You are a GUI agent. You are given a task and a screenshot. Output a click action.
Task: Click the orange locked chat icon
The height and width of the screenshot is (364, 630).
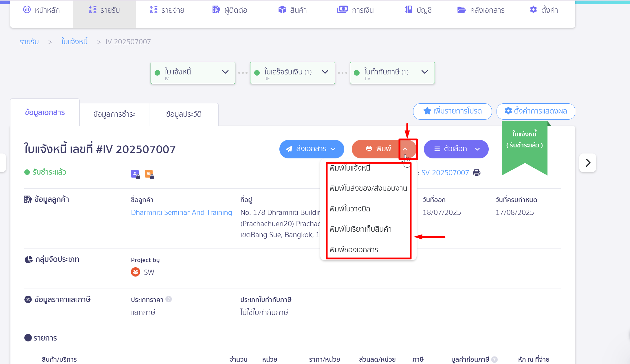[149, 174]
